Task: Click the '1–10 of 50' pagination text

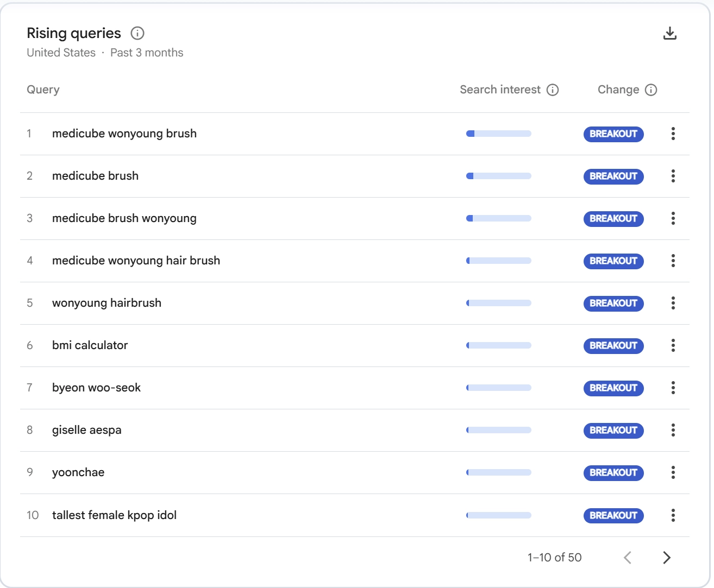Action: 554,558
